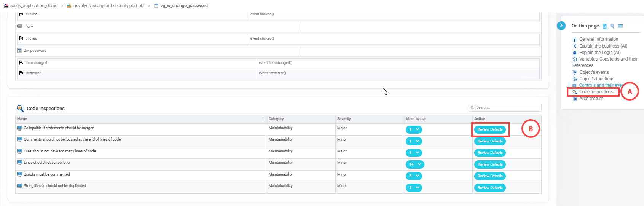Open Controls and their events link
This screenshot has width=644, height=206.
pos(601,85)
